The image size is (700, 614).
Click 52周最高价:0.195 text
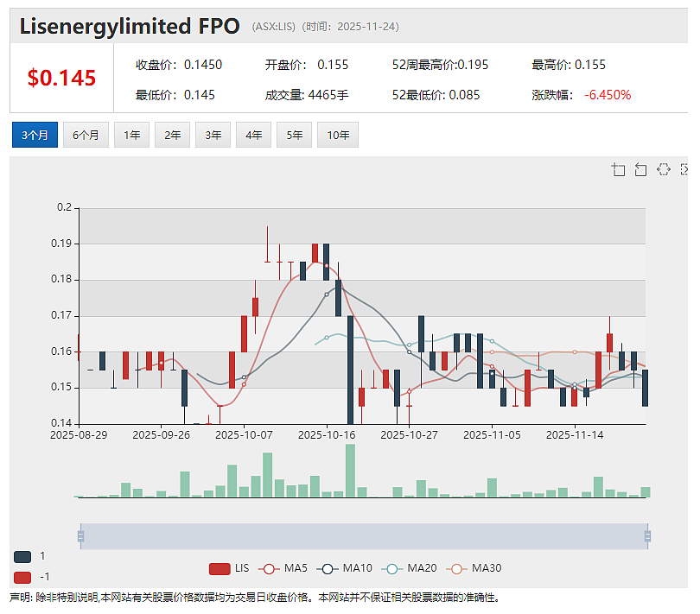pyautogui.click(x=440, y=65)
